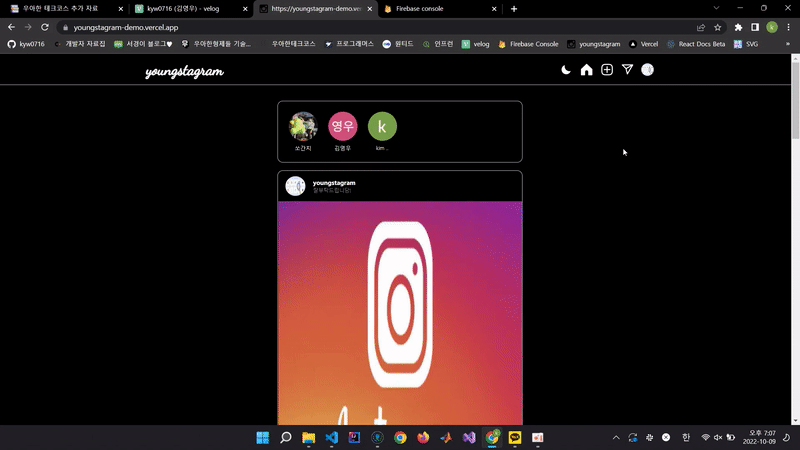Open IntelliJ IDEA from taskbar

[355, 438]
